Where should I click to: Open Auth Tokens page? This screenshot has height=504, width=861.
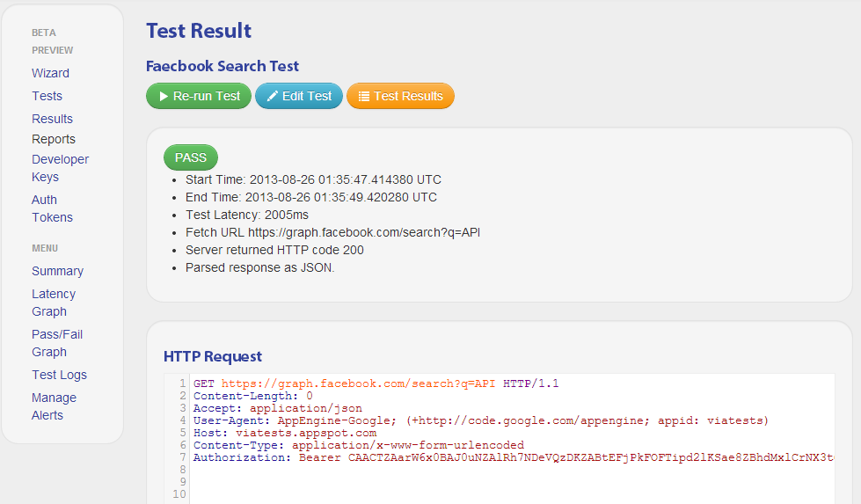pyautogui.click(x=52, y=208)
